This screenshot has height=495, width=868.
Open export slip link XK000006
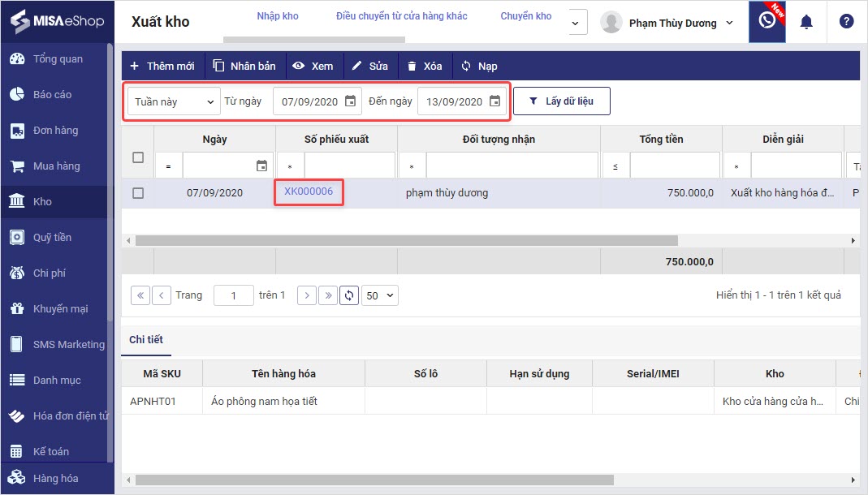click(309, 192)
